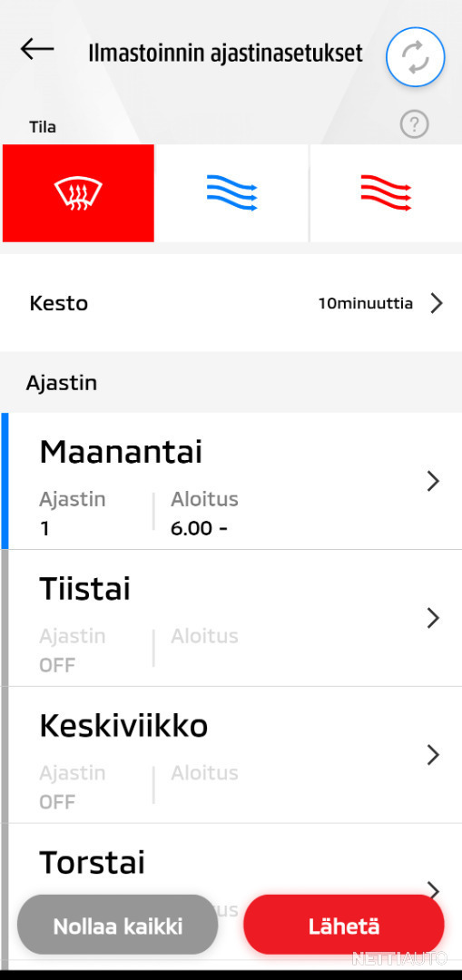The image size is (462, 980).
Task: Select the red heating airflow mode
Action: (386, 193)
